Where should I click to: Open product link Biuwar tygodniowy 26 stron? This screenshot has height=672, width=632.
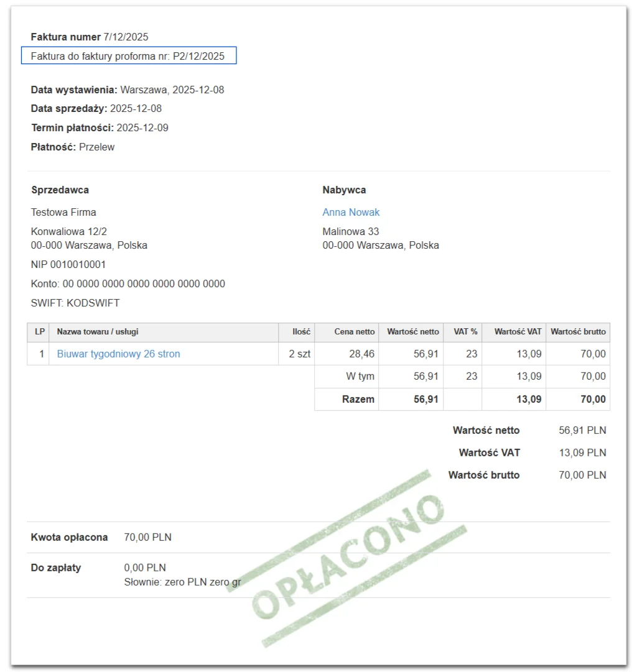tap(118, 354)
